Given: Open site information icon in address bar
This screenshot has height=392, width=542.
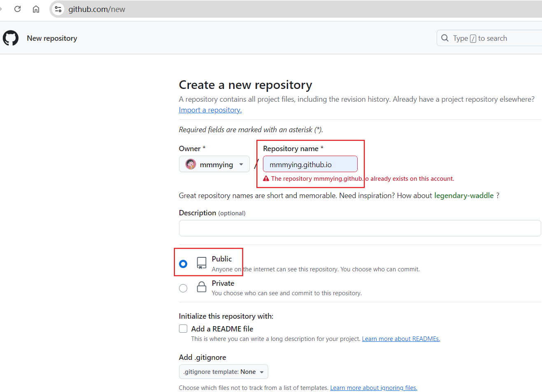Looking at the screenshot, I should pos(58,9).
